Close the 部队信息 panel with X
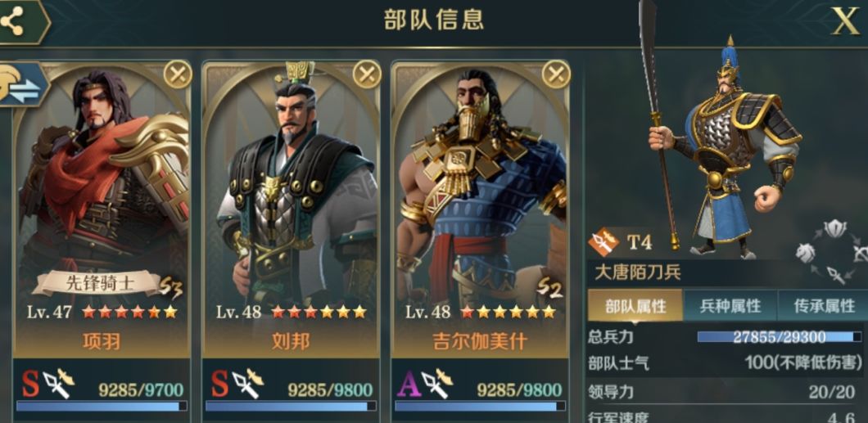 point(846,22)
